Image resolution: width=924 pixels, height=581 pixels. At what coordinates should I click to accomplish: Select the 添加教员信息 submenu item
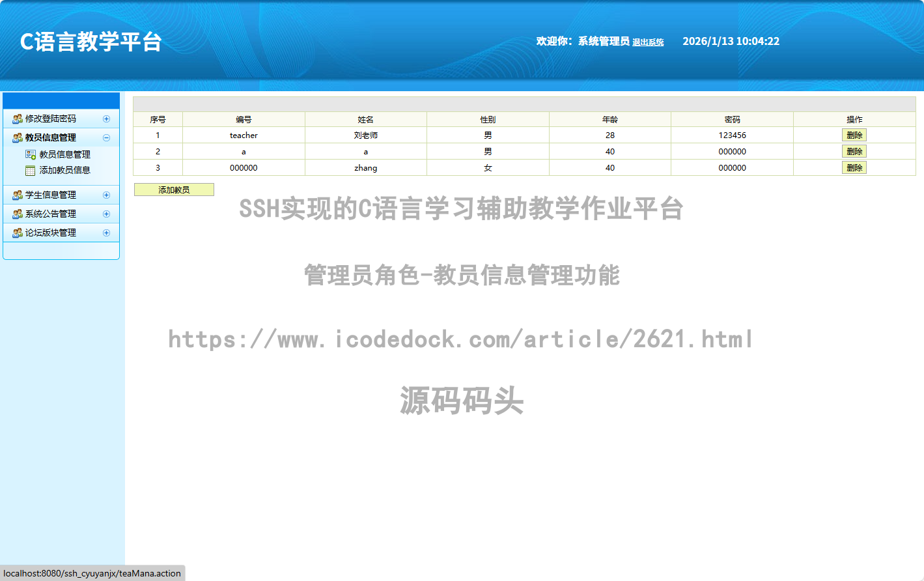[x=64, y=170]
